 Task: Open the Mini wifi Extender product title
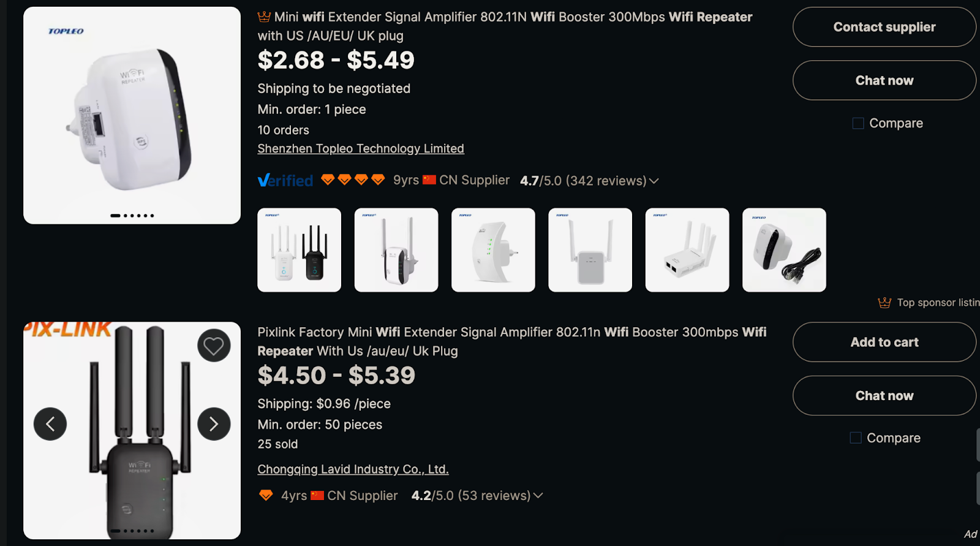click(x=504, y=17)
